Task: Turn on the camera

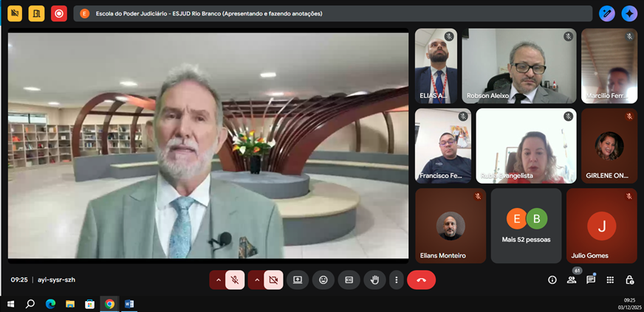Action: pyautogui.click(x=273, y=280)
